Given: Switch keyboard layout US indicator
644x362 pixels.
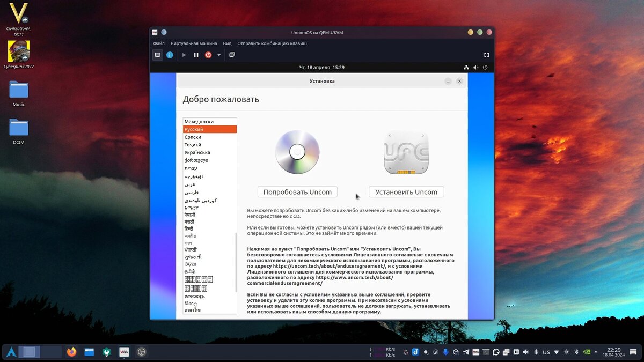Looking at the screenshot, I should 546,352.
